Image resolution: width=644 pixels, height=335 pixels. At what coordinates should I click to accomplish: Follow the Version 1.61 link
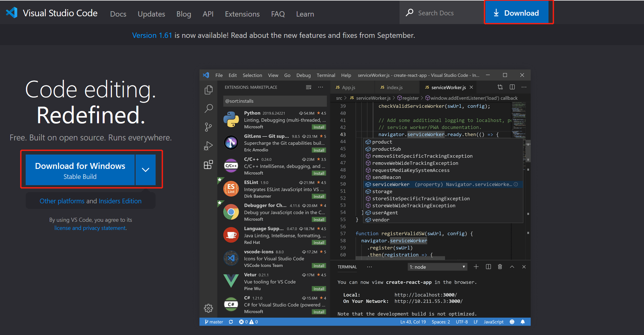tap(152, 35)
